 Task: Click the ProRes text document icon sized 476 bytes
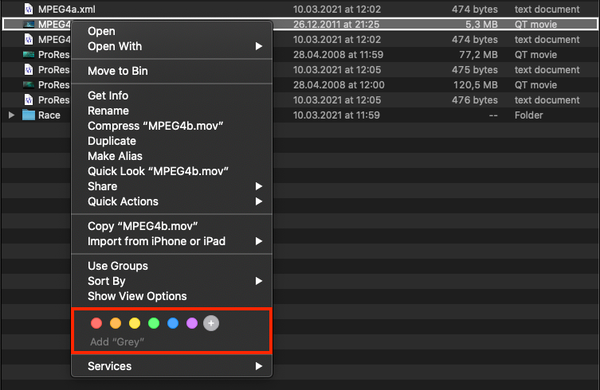[x=29, y=100]
